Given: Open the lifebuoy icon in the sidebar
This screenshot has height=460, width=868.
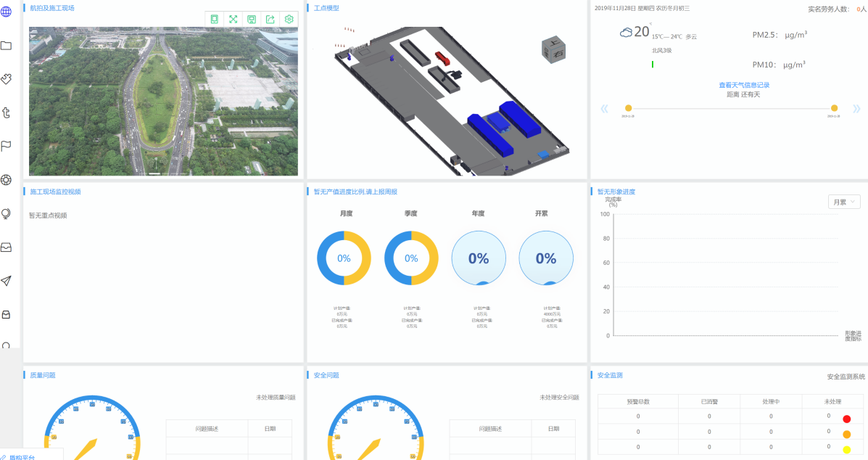Looking at the screenshot, I should (6, 179).
